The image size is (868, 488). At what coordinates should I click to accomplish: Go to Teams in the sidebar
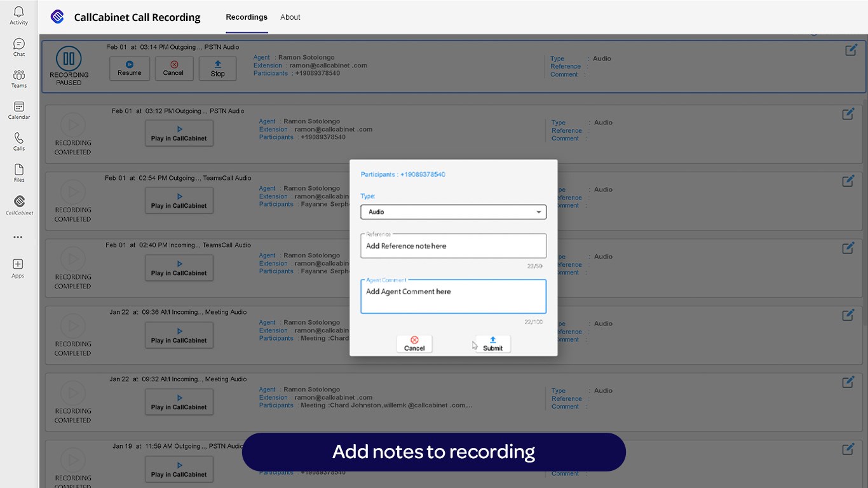(x=19, y=79)
